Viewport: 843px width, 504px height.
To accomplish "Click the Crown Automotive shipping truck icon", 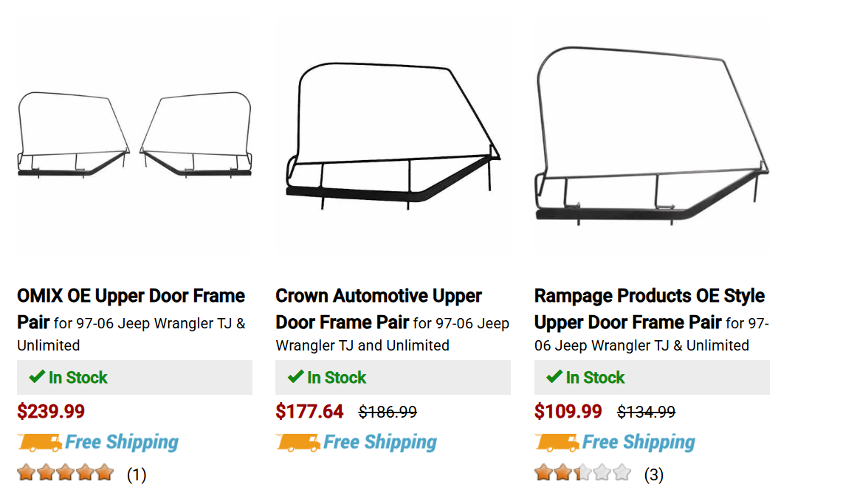I will point(298,443).
